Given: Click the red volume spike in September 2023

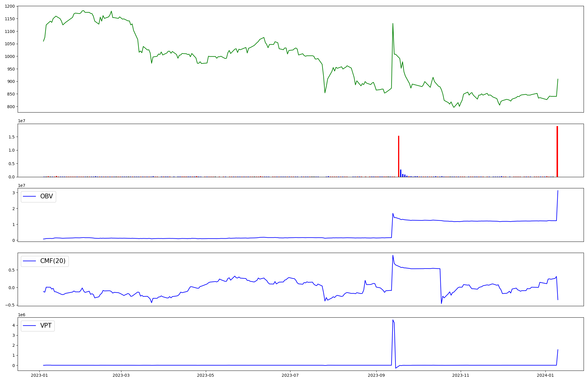Looking at the screenshot, I should 399,156.
